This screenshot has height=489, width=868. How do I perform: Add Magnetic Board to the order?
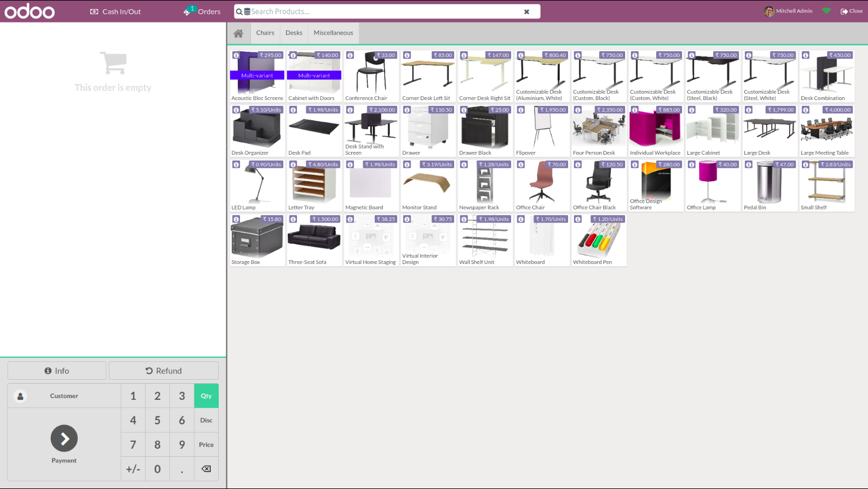[x=371, y=186]
